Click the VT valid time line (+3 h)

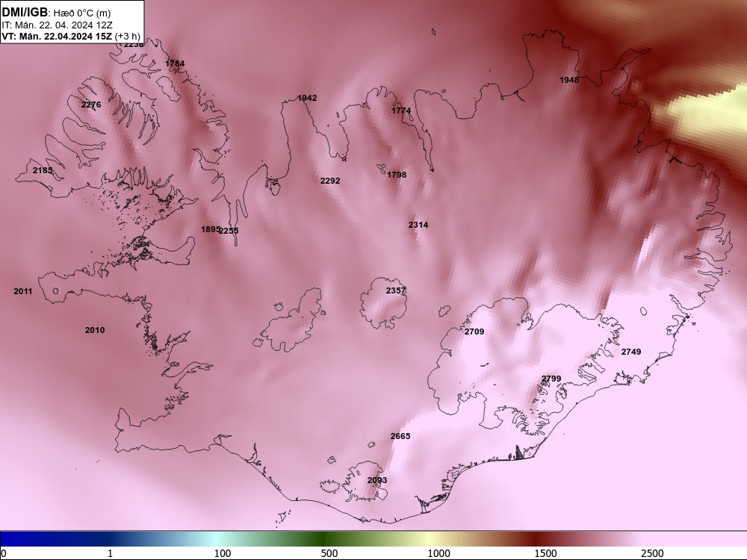pos(71,36)
